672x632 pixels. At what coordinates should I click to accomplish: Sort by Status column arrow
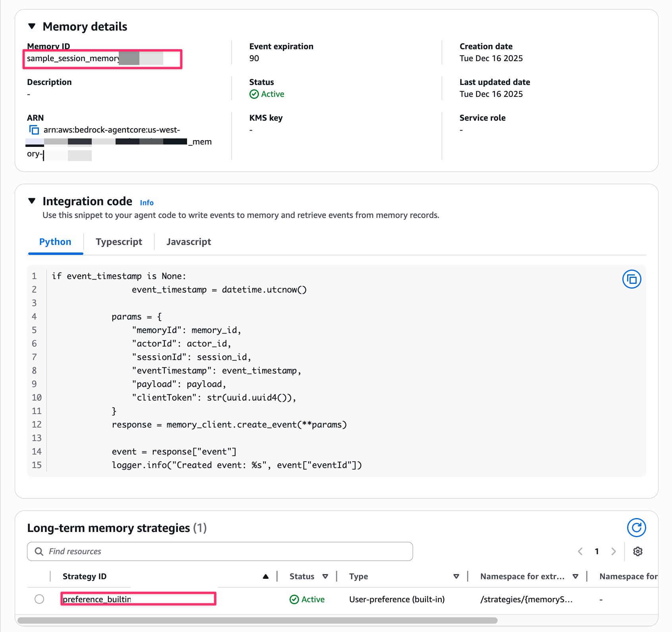point(325,576)
